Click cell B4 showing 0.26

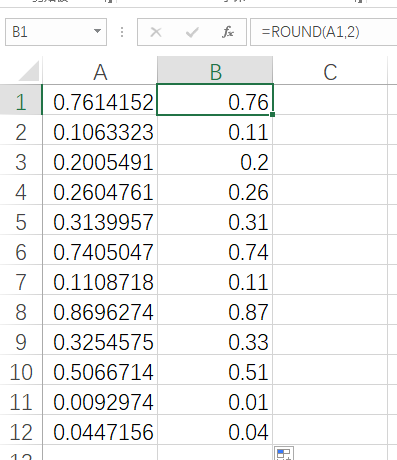tap(215, 190)
